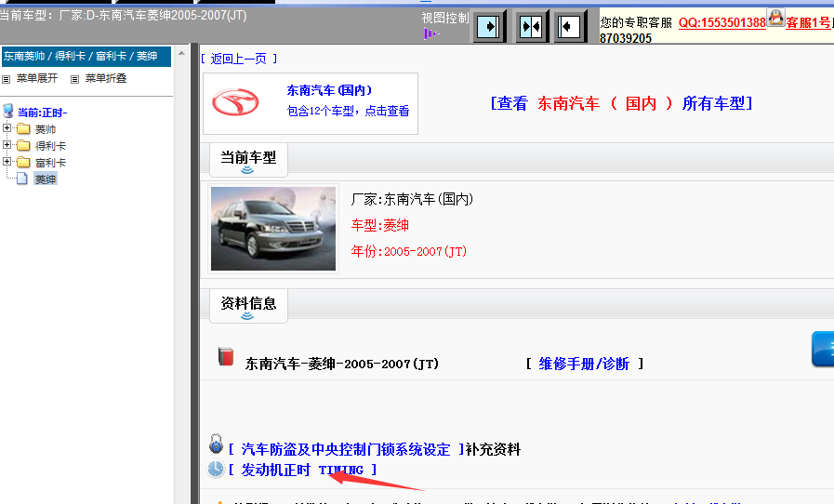This screenshot has width=834, height=504.
Task: Click 菜单展开 to expand all menus
Action: pos(36,78)
